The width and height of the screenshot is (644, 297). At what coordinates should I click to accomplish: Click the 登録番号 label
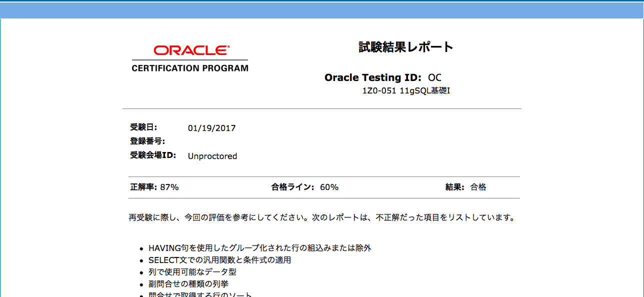click(x=147, y=141)
